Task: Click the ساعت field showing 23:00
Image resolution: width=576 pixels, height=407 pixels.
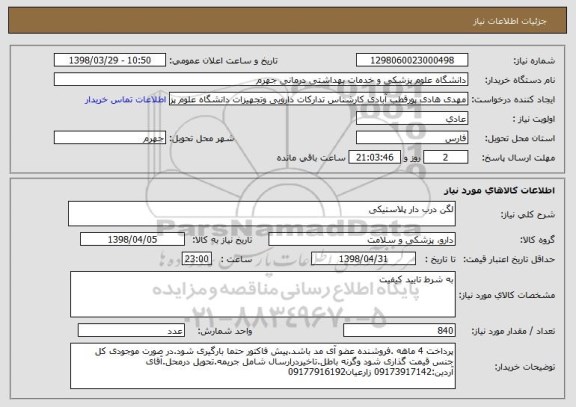Action: click(197, 259)
